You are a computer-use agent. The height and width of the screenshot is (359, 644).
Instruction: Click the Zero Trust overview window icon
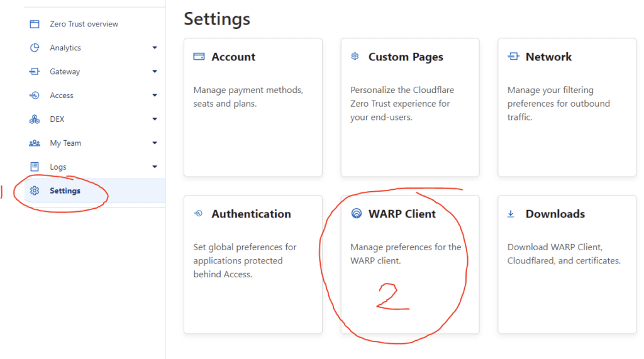(35, 25)
